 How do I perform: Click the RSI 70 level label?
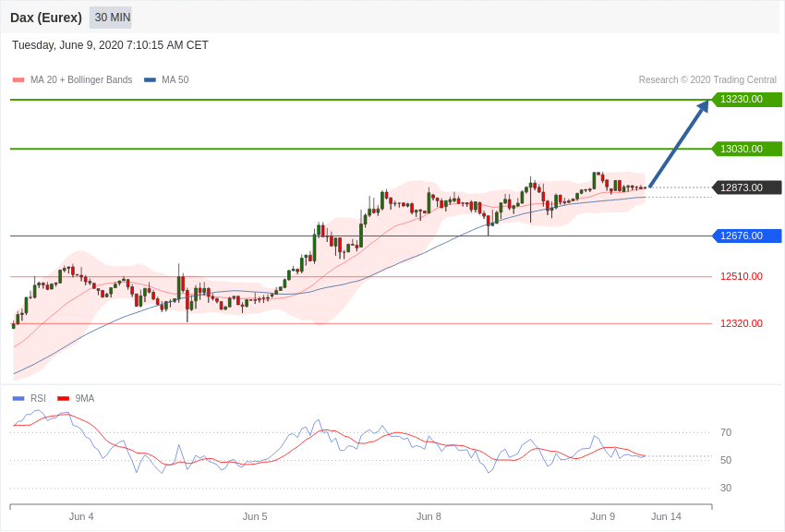click(725, 432)
